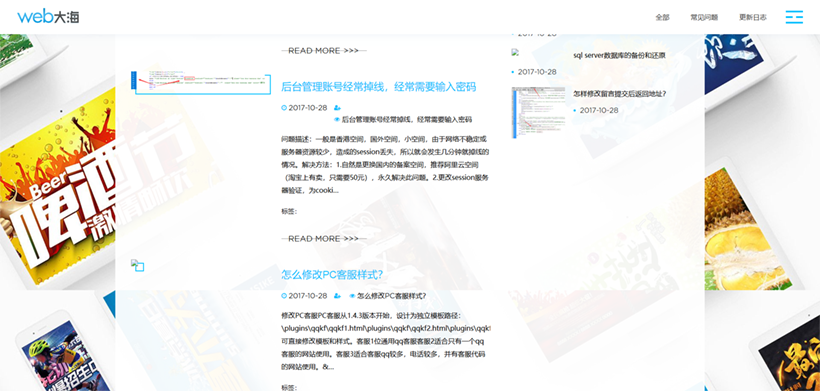Click summary paragraph starting 问题描述：一般是香港空间
Screen dimensions: 820x391
(385, 165)
